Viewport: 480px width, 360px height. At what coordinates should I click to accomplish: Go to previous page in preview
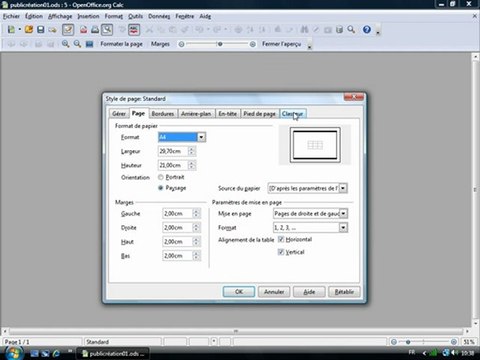(x=11, y=44)
